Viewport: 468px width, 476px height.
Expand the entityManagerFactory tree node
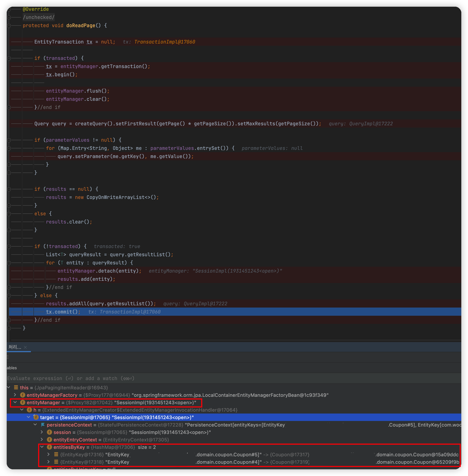coord(15,395)
